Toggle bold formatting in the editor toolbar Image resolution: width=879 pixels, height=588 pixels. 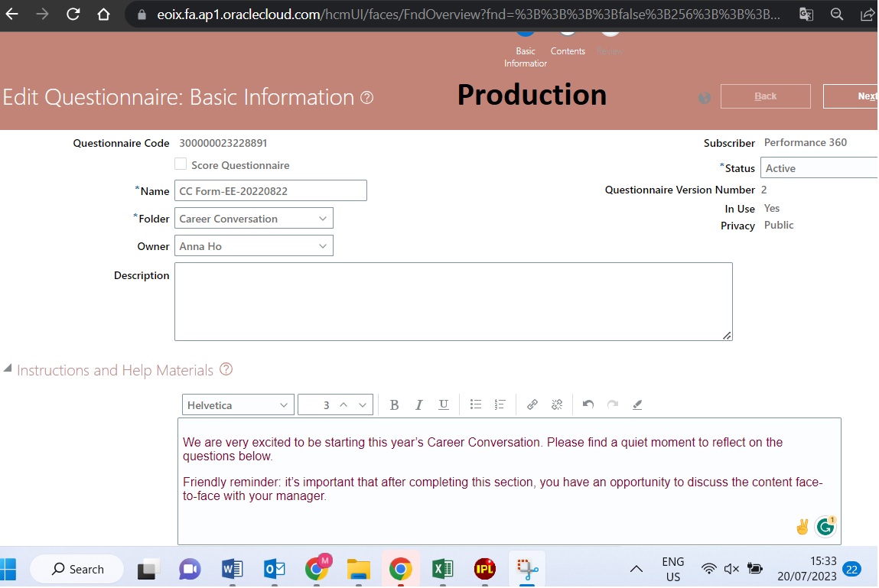point(394,404)
